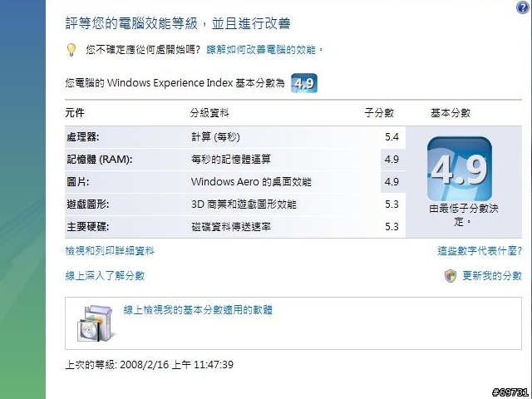Click 計算 (每秒) rating description

215,137
